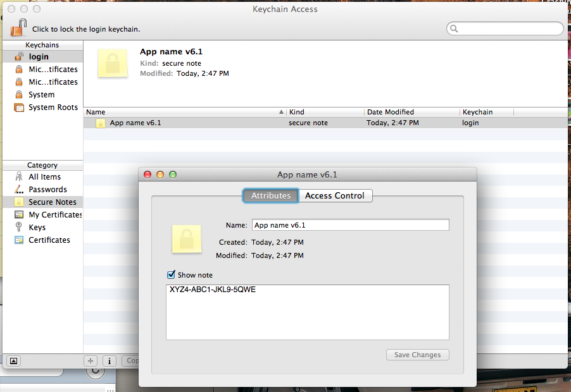Toggle the keychains sidebar view button
The height and width of the screenshot is (392, 571).
tap(13, 361)
